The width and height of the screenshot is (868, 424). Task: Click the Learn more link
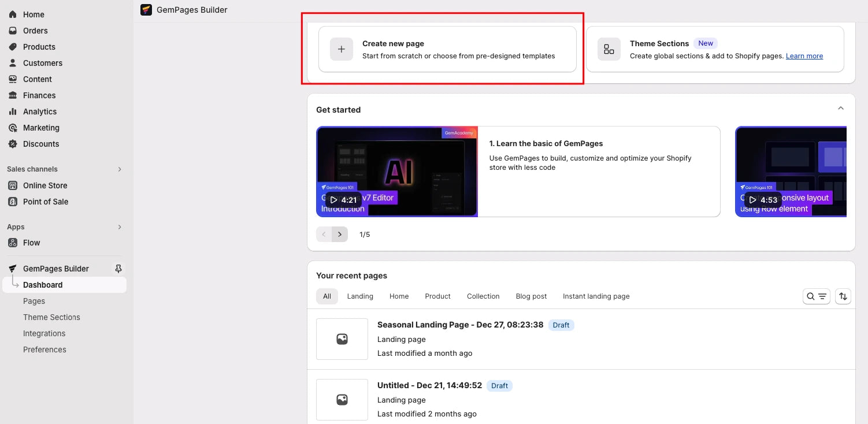pos(804,56)
